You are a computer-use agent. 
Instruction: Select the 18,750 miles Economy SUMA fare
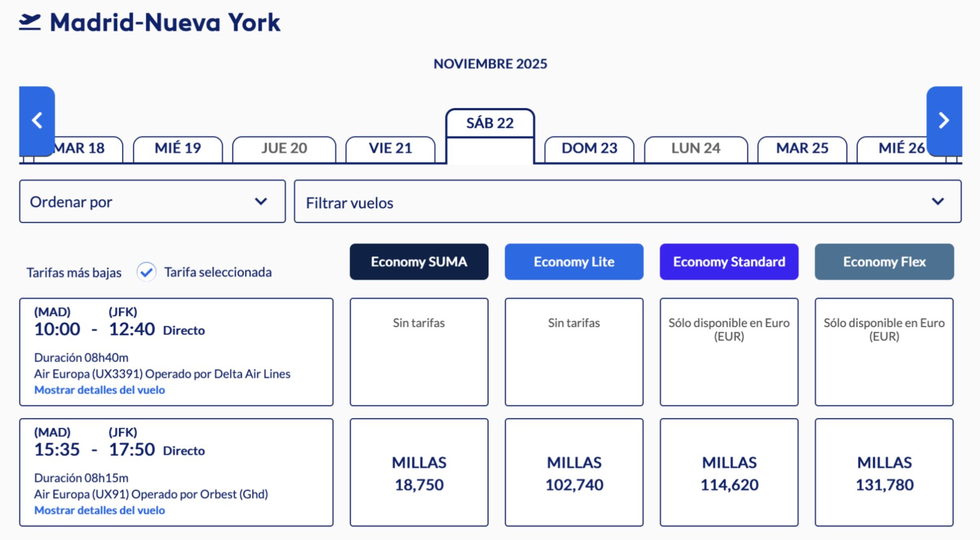pos(419,473)
